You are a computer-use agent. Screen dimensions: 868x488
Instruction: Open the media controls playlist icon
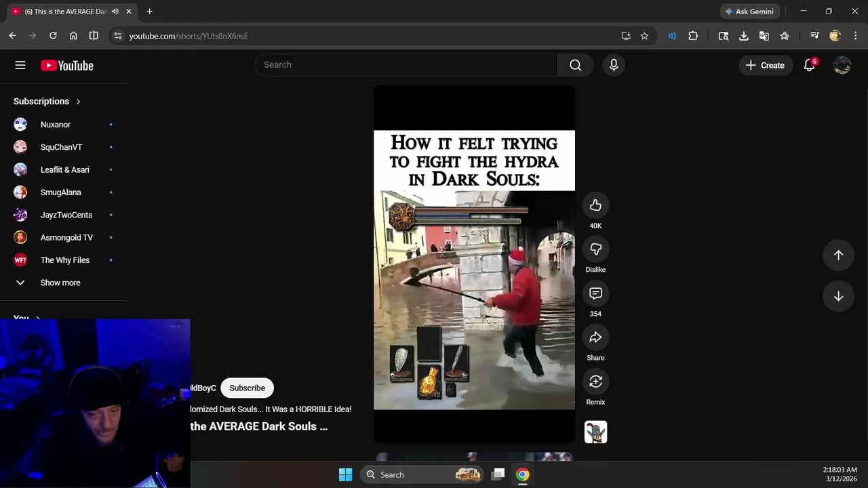click(815, 36)
